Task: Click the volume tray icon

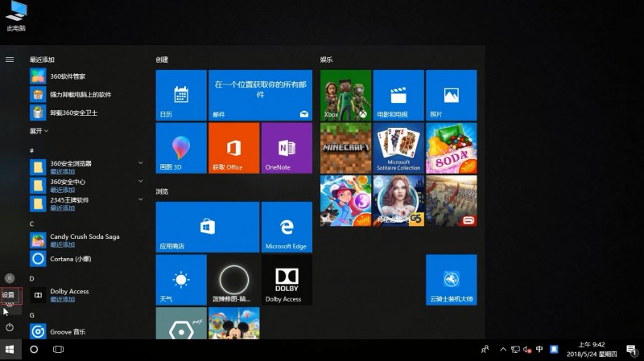Action: [x=527, y=350]
